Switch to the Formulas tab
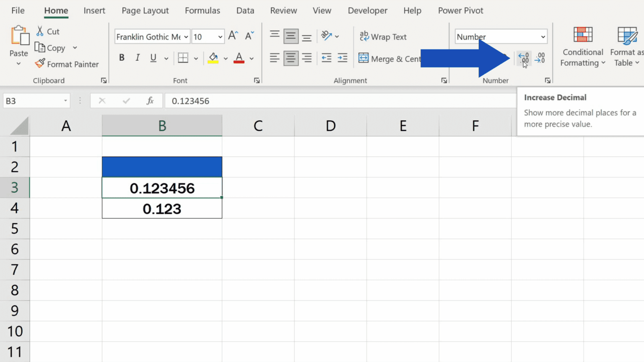 203,10
